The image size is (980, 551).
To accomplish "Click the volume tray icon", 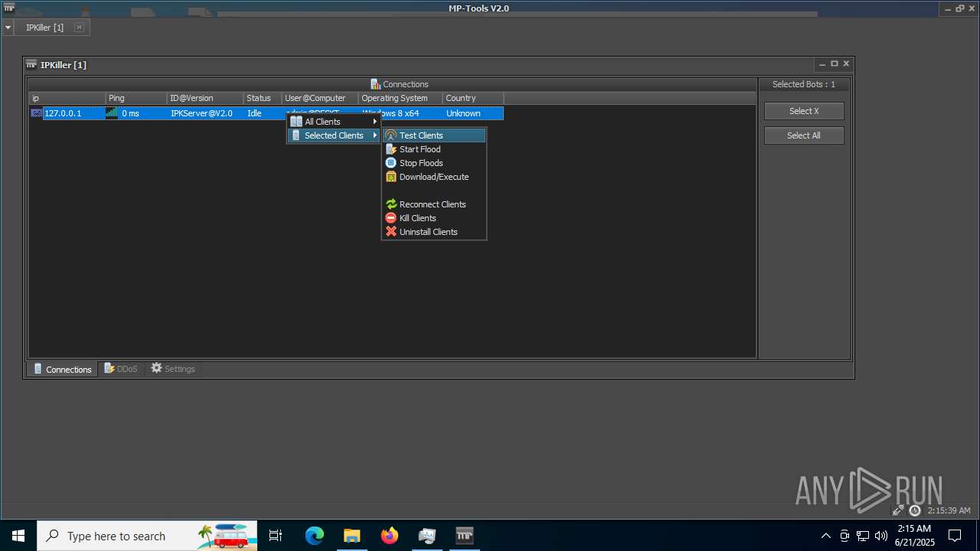I will [881, 536].
